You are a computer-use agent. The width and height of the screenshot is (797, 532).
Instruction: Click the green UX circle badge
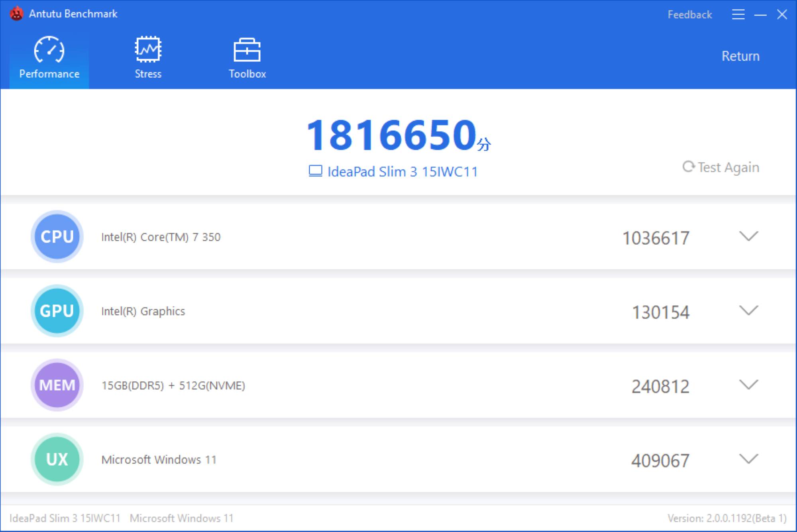57,459
